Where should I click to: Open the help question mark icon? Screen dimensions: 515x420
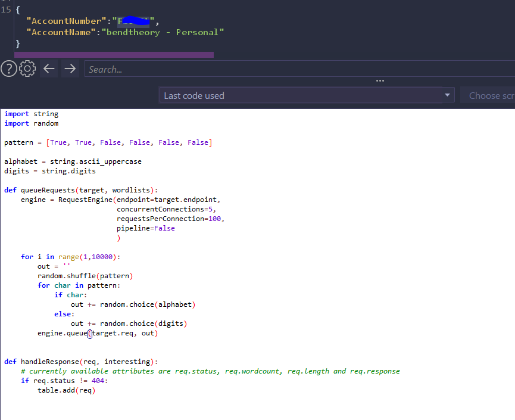pos(9,69)
